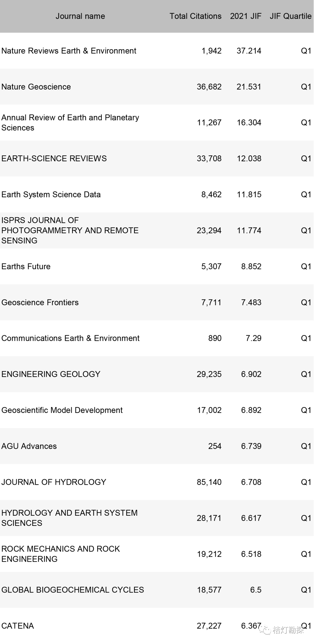Click the Geoscience Frontiers journal name
Viewport: 314px width, 644px height.
tap(40, 302)
